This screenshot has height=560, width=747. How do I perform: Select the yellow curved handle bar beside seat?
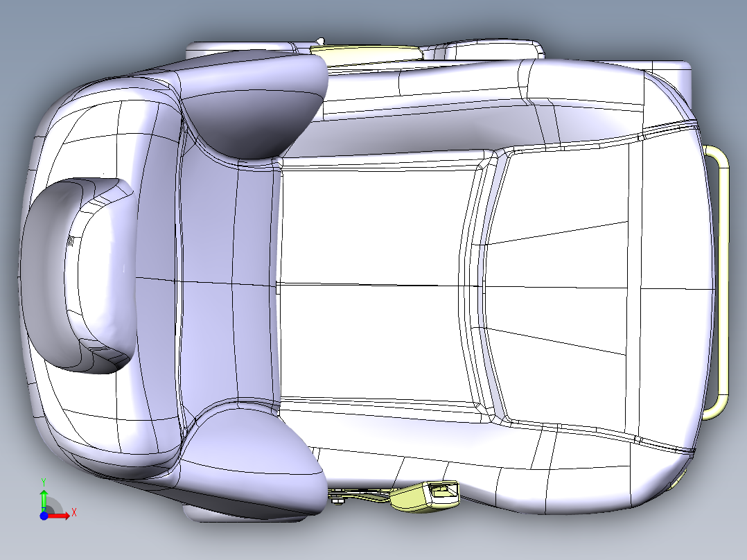pyautogui.click(x=717, y=282)
